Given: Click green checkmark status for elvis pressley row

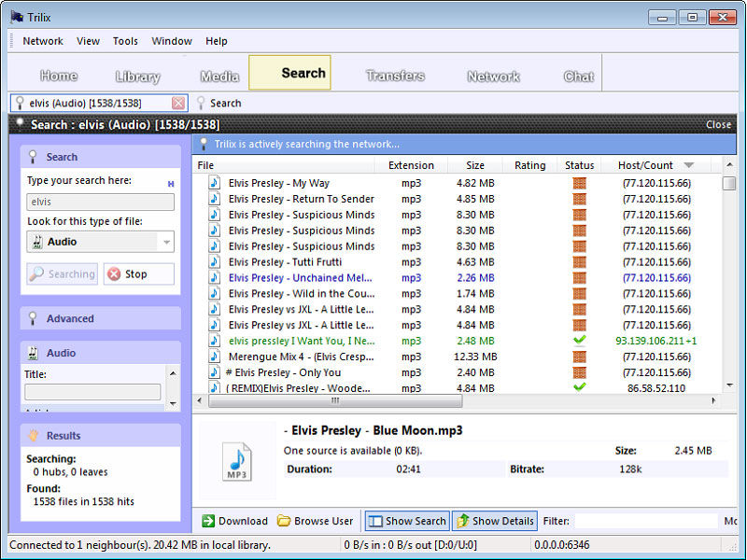Looking at the screenshot, I should [x=579, y=340].
